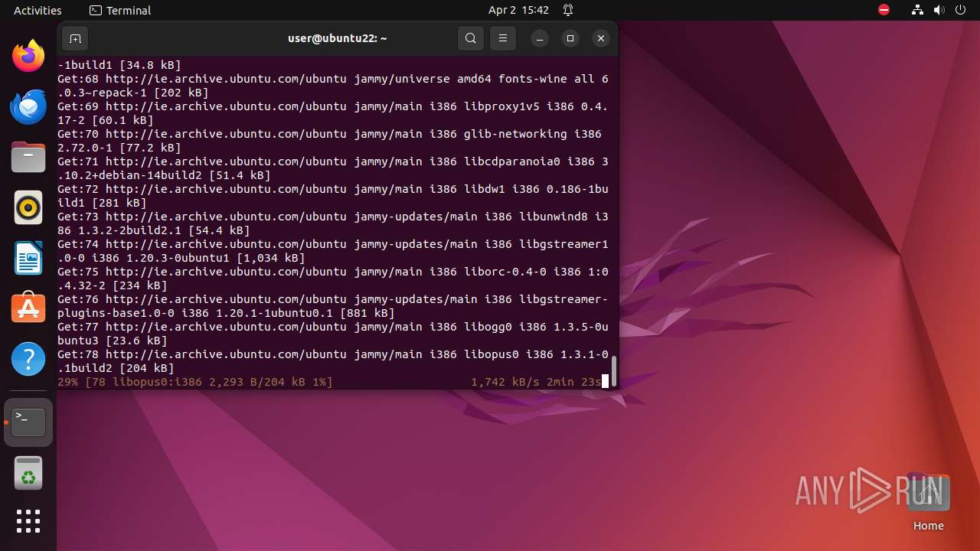Click the Get:74 libgstreamer line
The image size is (980, 551).
click(x=333, y=251)
